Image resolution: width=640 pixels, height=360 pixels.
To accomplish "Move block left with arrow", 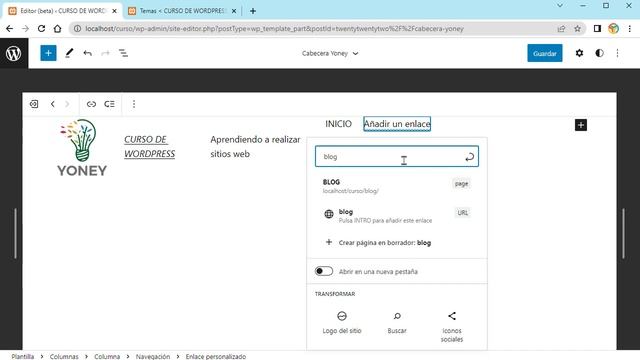I will (x=53, y=104).
